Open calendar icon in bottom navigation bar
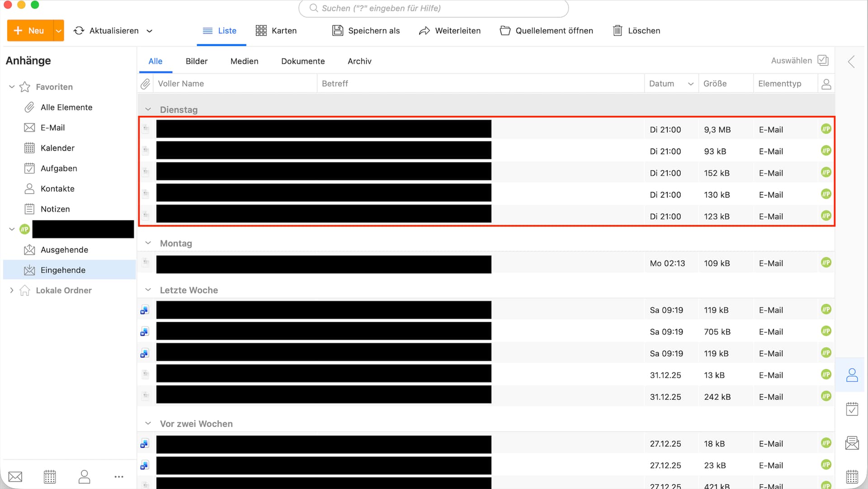This screenshot has height=489, width=868. pos(50,476)
